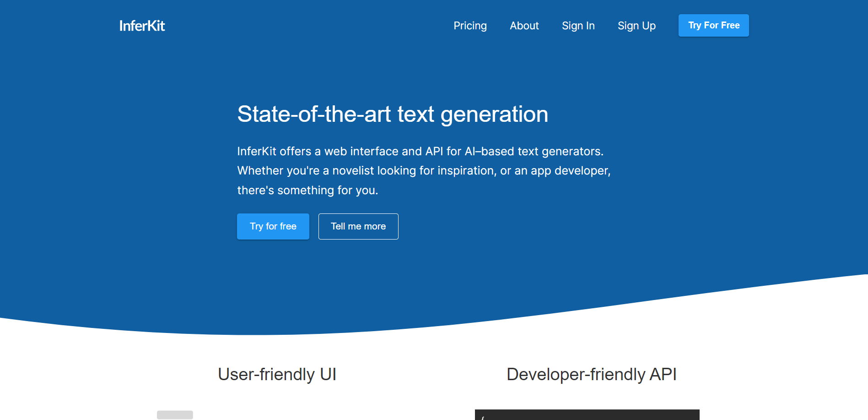Click the "User-friendly UI" heading
The image size is (868, 420).
point(277,374)
